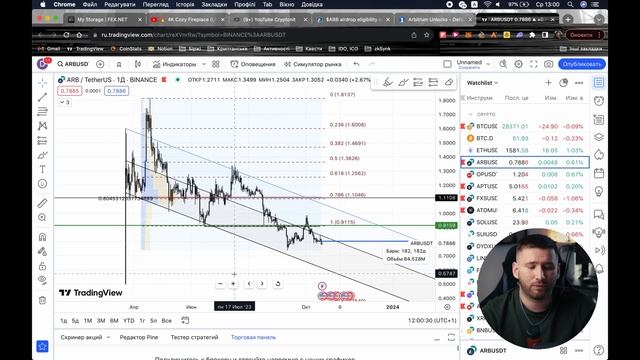This screenshot has width=640, height=360.
Task: Take a chart snapshot with camera icon
Action: click(x=549, y=64)
